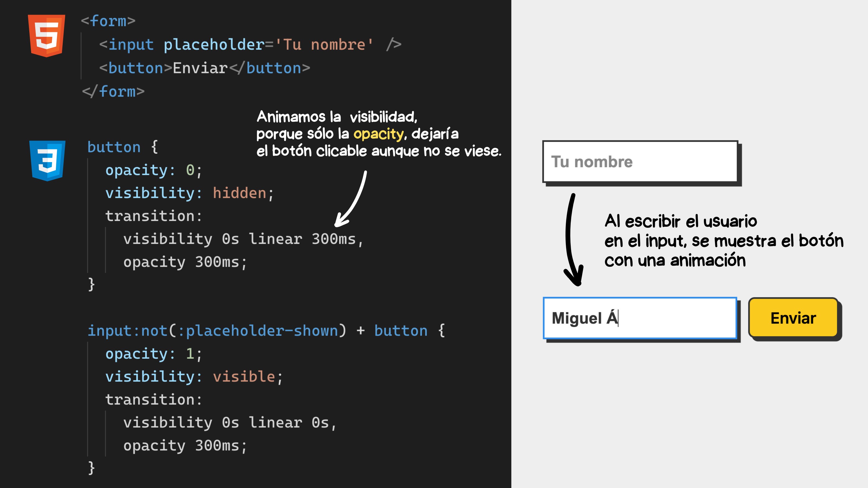Click the 'visibility: visible;' declaration
The width and height of the screenshot is (868, 488).
pos(194,377)
